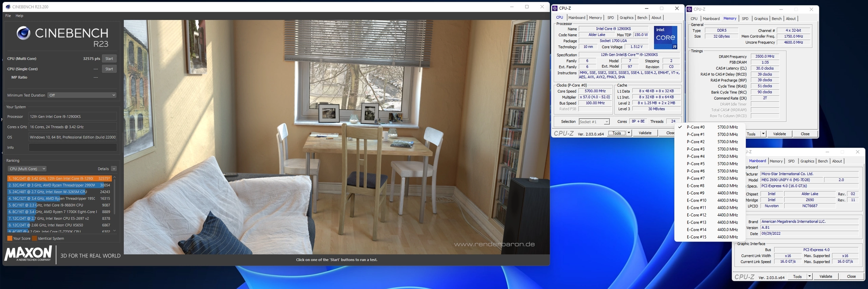The width and height of the screenshot is (868, 289).
Task: Click the Maxon logo at the bottom left
Action: coord(28,254)
